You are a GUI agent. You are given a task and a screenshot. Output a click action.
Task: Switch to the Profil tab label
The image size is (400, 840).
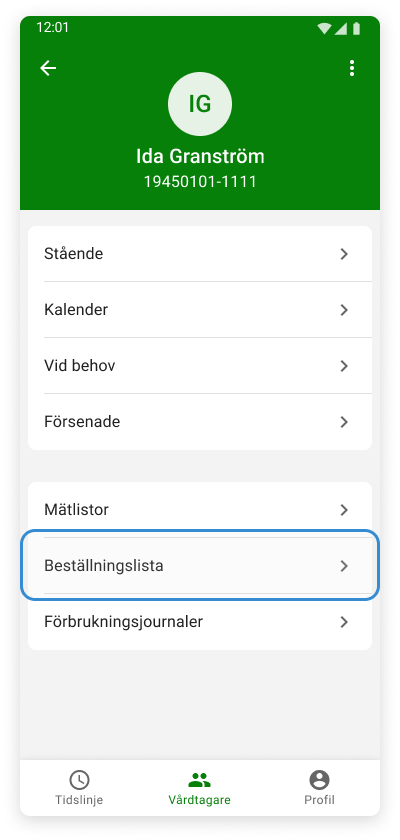click(320, 800)
